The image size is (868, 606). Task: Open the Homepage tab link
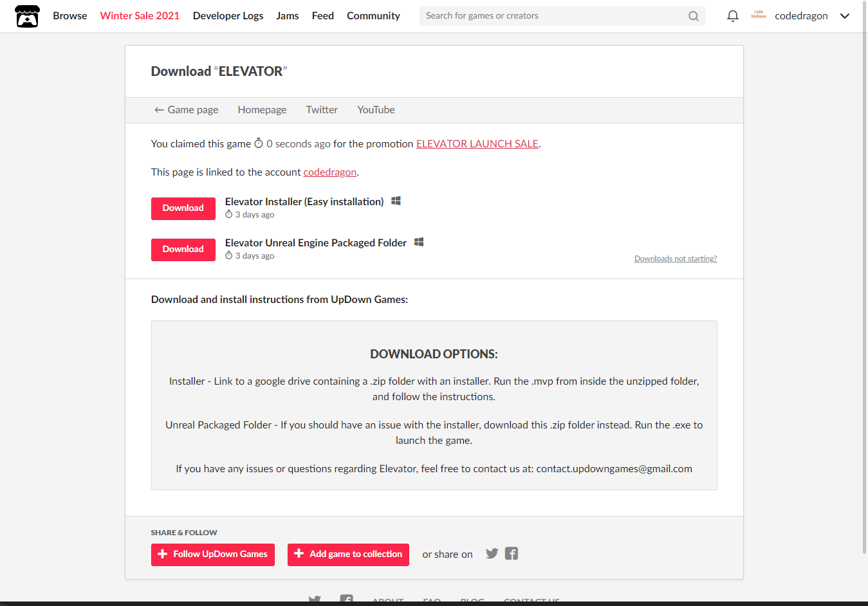tap(262, 110)
